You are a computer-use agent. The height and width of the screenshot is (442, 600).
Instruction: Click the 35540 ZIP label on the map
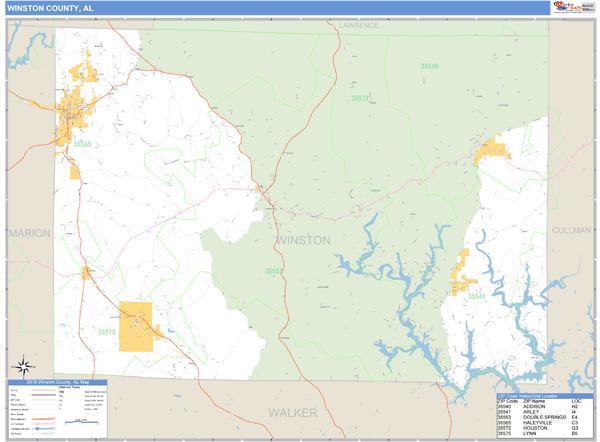(429, 66)
